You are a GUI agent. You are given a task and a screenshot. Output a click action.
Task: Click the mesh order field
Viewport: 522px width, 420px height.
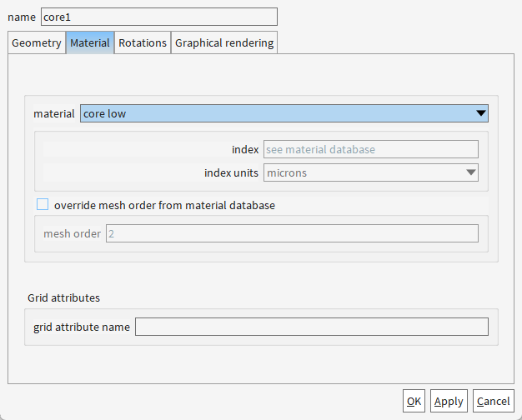[292, 233]
